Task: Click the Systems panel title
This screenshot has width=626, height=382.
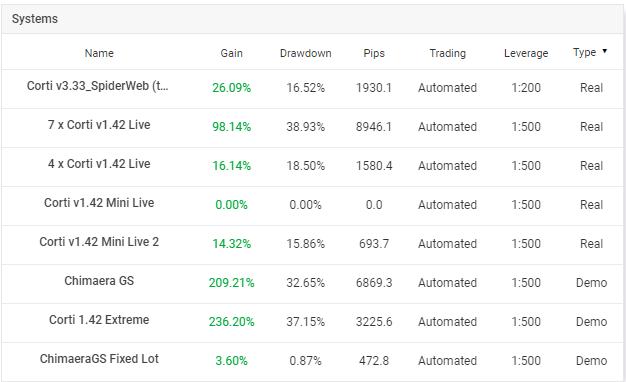Action: click(35, 19)
